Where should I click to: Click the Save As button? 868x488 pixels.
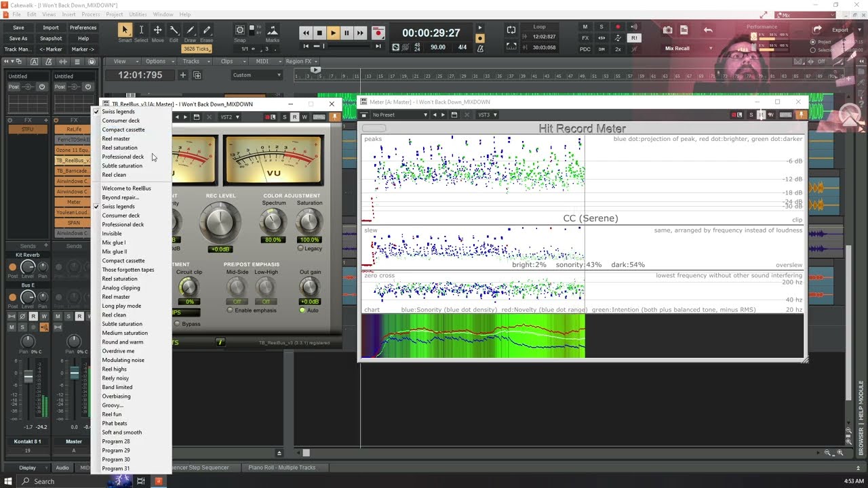18,39
